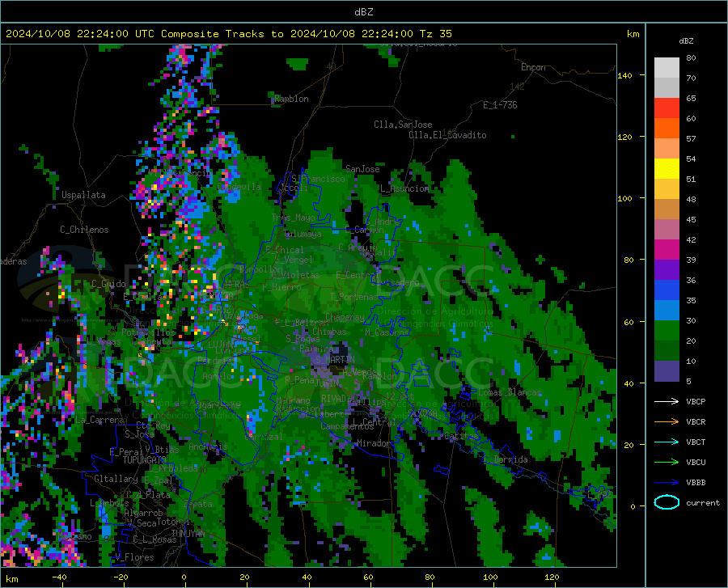Click the Mirador map label
The height and width of the screenshot is (588, 728).
point(373,443)
